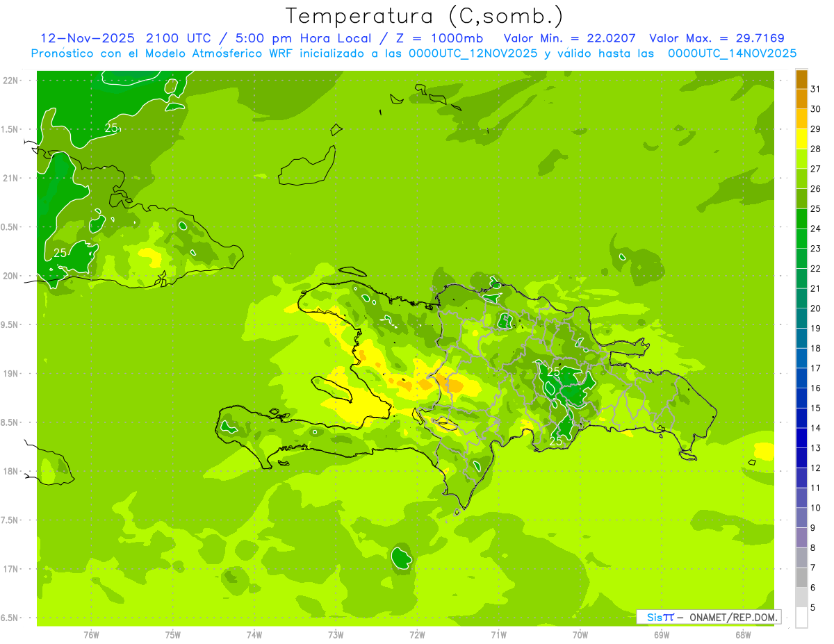Click the dark green cold spot south of Haiti

click(x=401, y=558)
